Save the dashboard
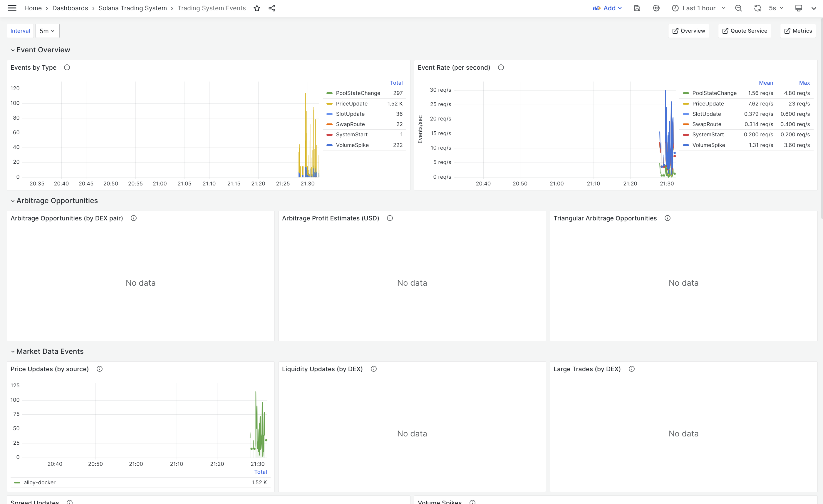 click(637, 8)
